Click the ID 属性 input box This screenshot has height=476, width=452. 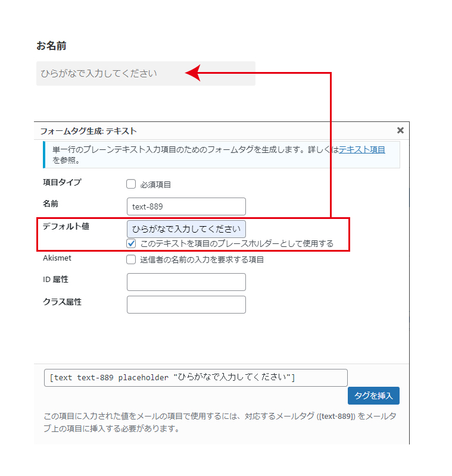tap(186, 282)
